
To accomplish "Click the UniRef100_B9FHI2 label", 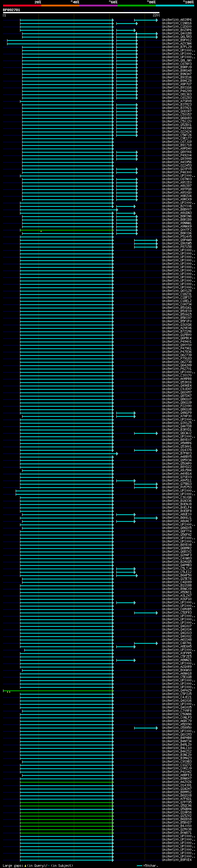I will coord(177,40).
